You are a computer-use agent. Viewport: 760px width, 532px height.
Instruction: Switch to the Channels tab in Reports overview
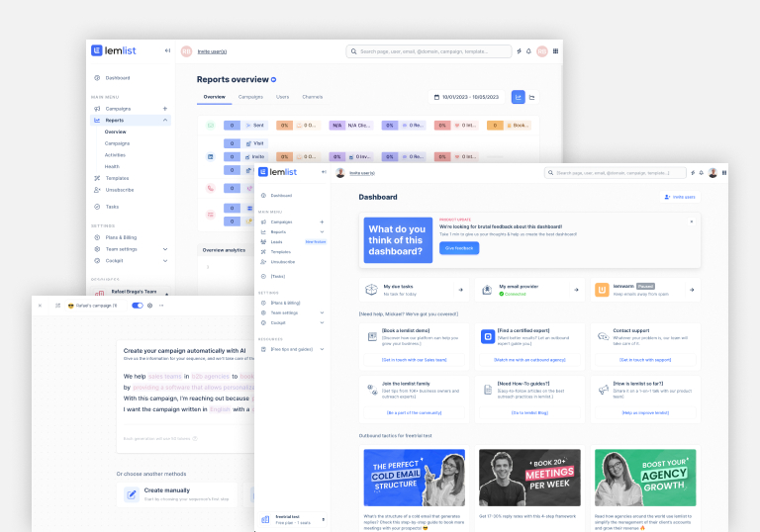point(312,97)
